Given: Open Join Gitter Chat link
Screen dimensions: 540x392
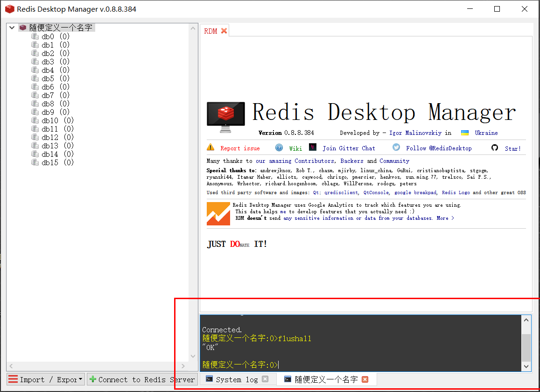Looking at the screenshot, I should click(x=349, y=148).
